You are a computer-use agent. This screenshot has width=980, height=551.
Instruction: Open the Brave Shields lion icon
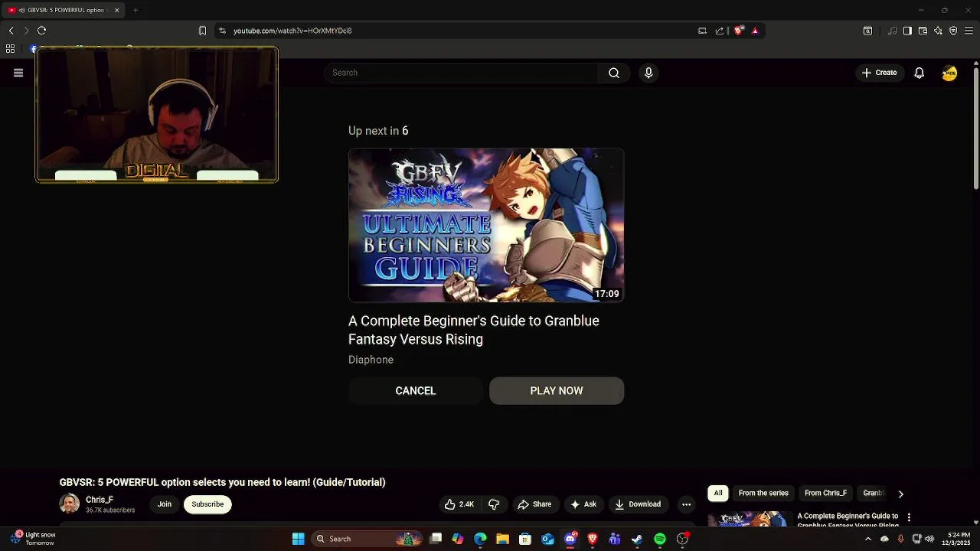point(738,31)
